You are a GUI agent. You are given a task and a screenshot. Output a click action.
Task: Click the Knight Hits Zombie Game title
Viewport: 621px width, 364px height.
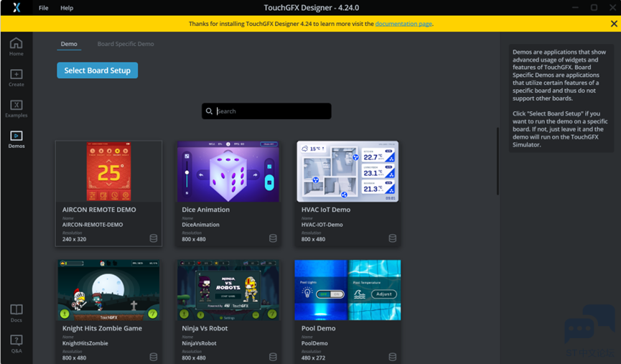point(102,328)
